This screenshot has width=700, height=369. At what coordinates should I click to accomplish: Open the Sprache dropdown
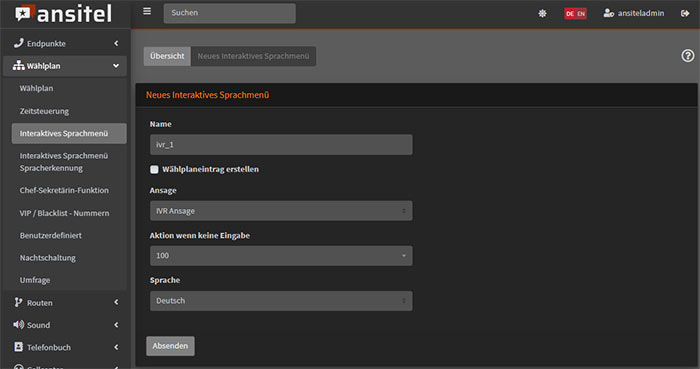pyautogui.click(x=281, y=301)
